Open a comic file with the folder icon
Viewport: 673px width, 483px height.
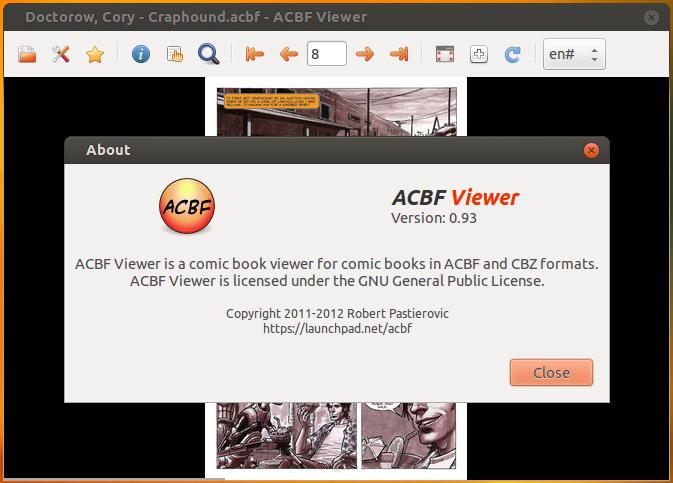click(x=27, y=55)
